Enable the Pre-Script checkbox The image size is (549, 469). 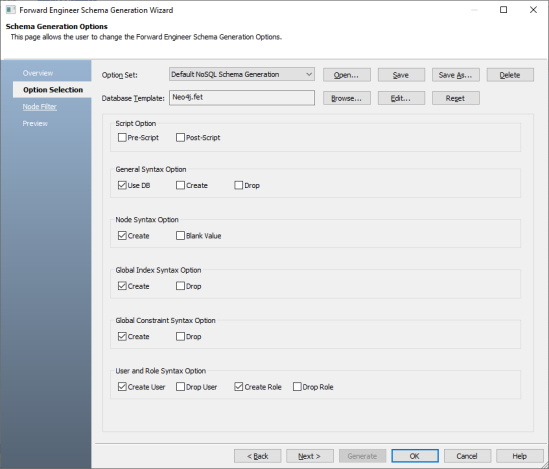point(122,138)
